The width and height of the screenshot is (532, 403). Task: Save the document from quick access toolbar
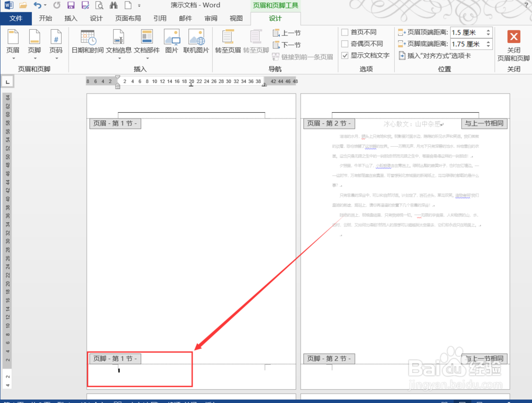point(71,5)
